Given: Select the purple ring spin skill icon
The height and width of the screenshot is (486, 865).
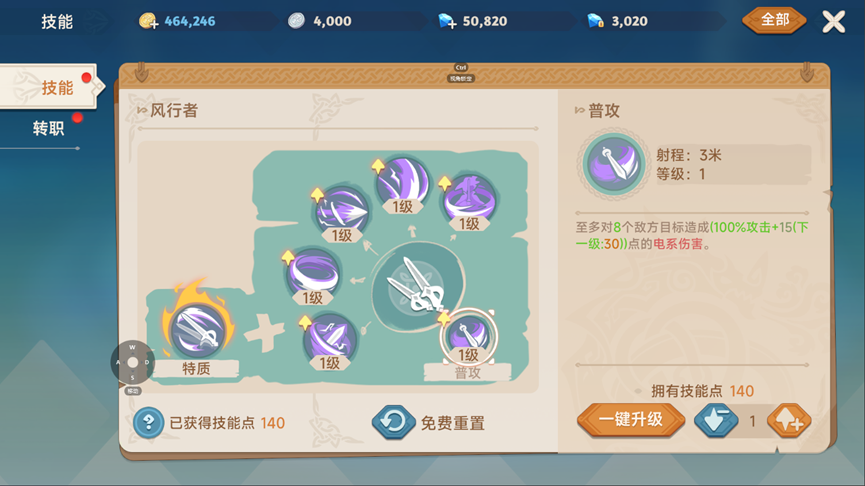Looking at the screenshot, I should (x=313, y=274).
